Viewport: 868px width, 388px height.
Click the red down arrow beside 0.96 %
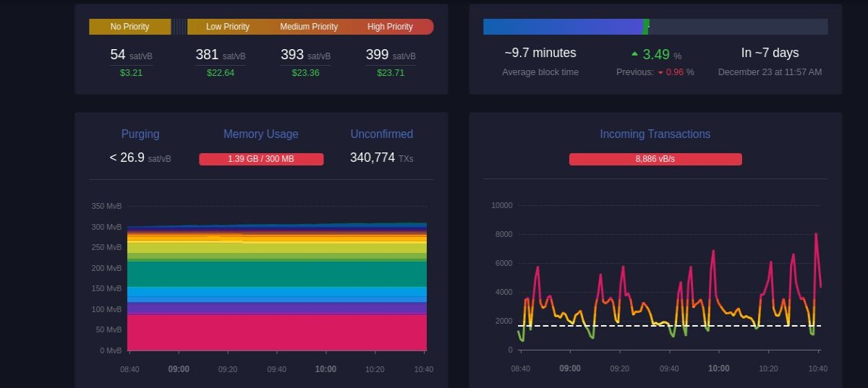[660, 72]
